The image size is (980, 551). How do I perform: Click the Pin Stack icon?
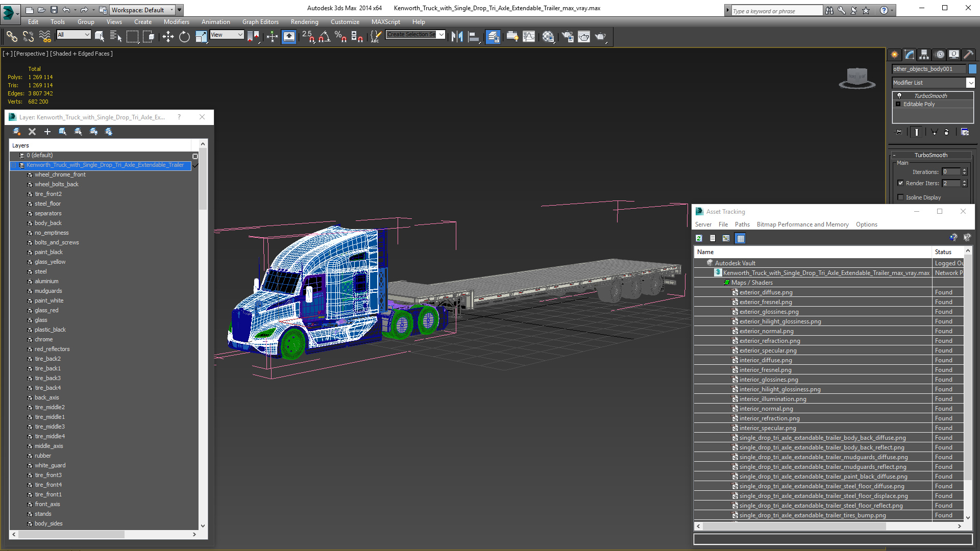pos(899,132)
